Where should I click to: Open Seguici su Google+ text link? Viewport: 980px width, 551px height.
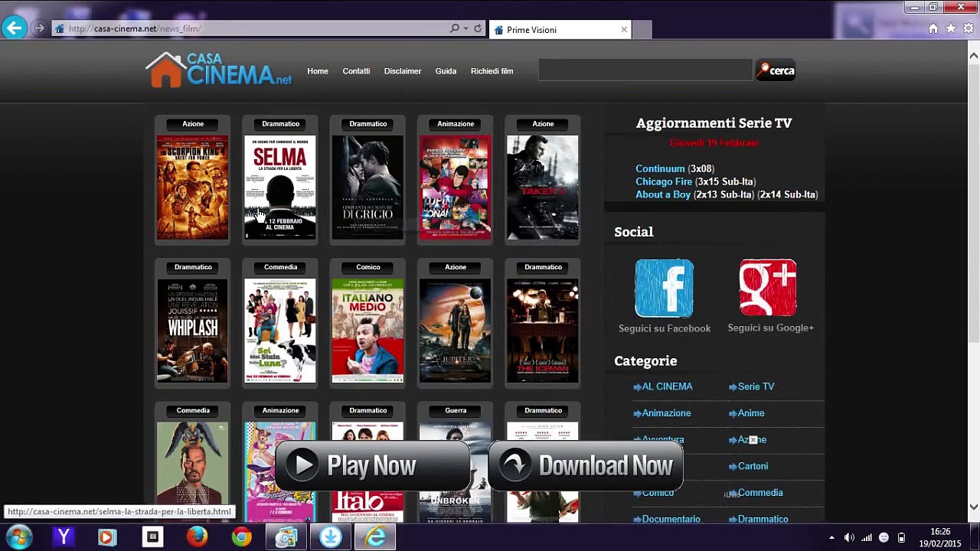click(771, 328)
